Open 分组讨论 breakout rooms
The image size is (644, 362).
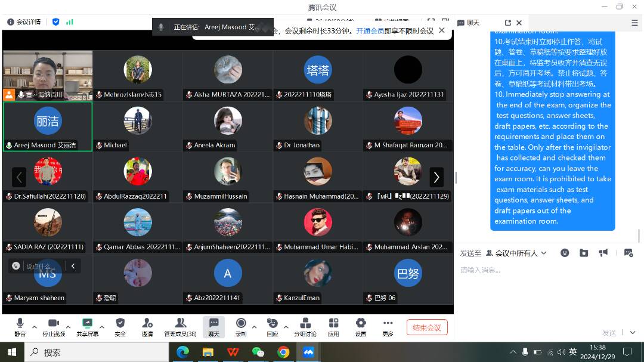click(x=305, y=327)
